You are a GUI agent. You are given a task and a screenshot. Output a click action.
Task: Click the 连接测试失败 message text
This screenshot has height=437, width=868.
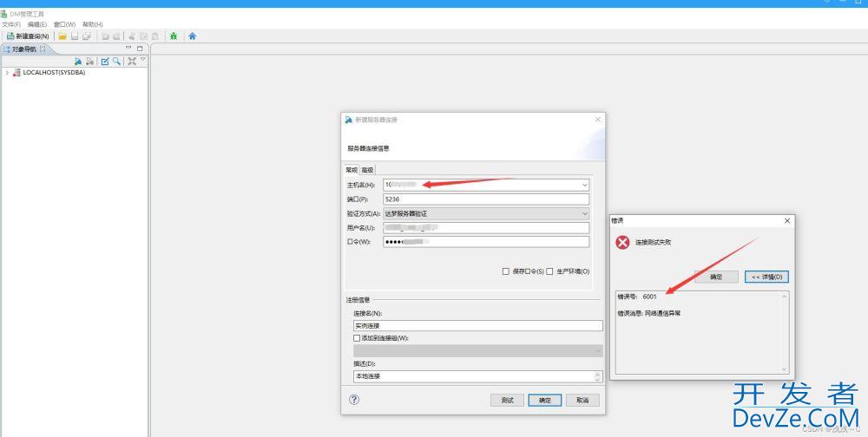(654, 242)
